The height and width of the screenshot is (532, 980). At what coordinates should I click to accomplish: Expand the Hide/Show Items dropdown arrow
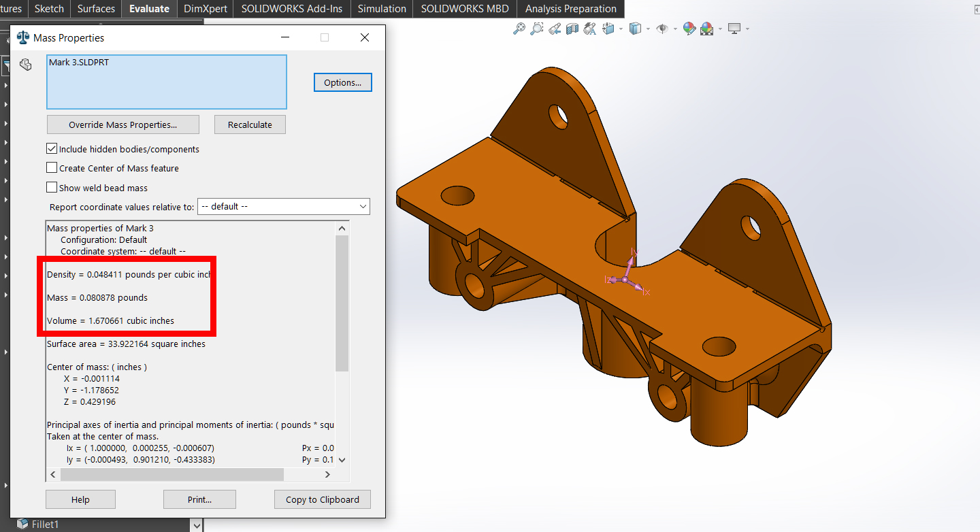[x=675, y=29]
